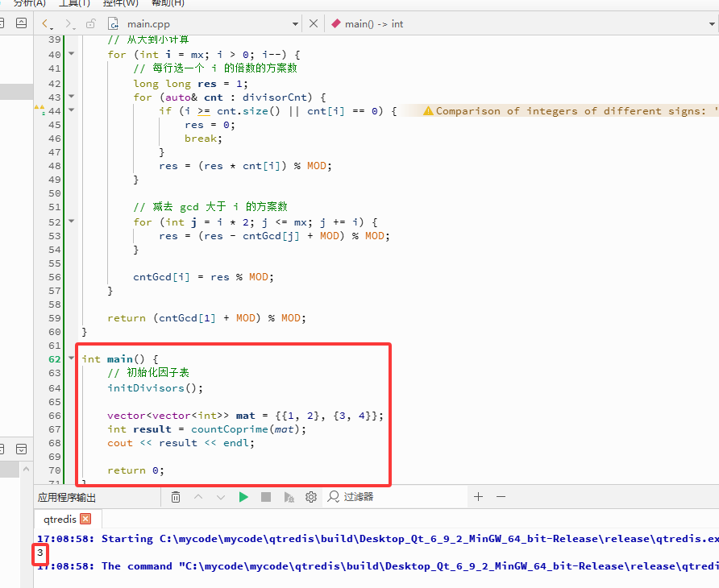Image resolution: width=719 pixels, height=588 pixels.
Task: Click the file lock icon beside main.cpp
Action: (x=91, y=23)
